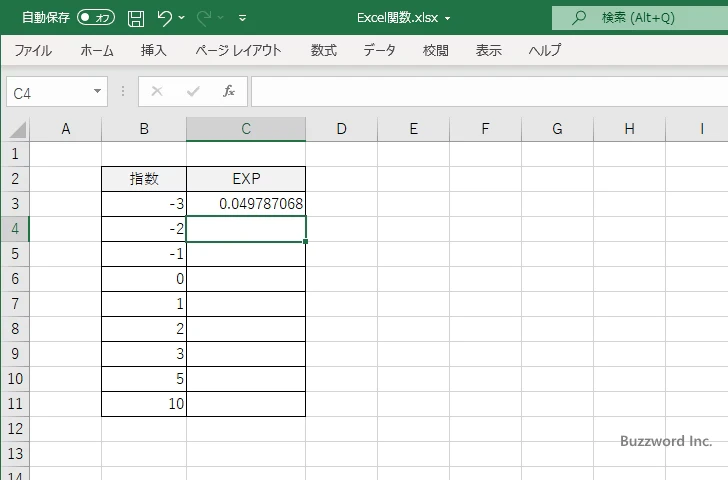Click the Undo arrow icon

tap(165, 18)
